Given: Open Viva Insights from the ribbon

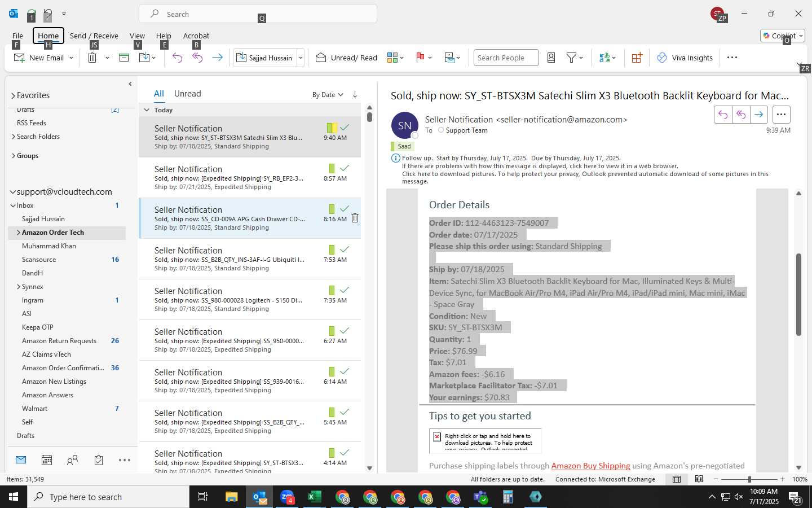Looking at the screenshot, I should tap(685, 58).
